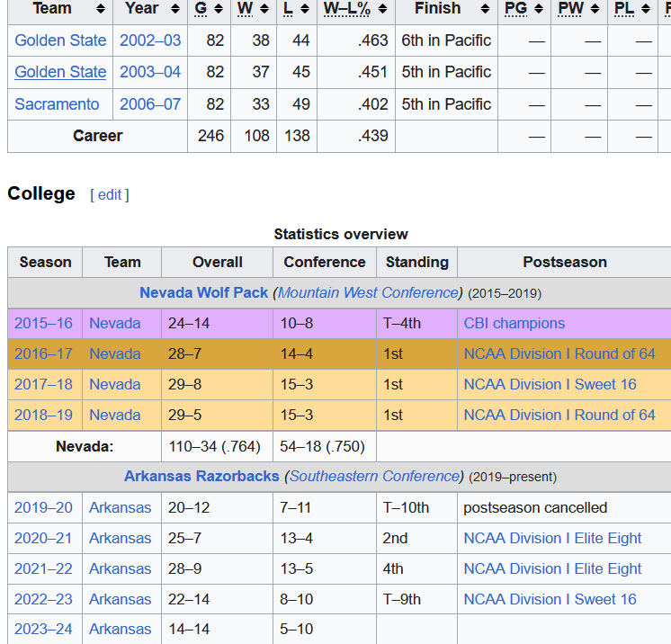Open 2016–17 NCAA Round of 64 link
This screenshot has width=671, height=644.
(x=559, y=354)
